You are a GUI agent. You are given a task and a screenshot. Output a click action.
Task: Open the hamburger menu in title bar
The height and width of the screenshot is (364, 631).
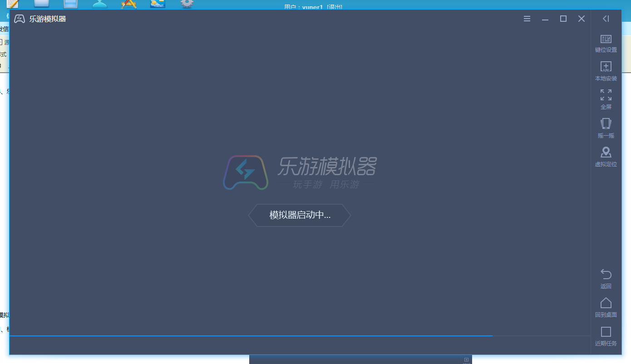point(527,19)
